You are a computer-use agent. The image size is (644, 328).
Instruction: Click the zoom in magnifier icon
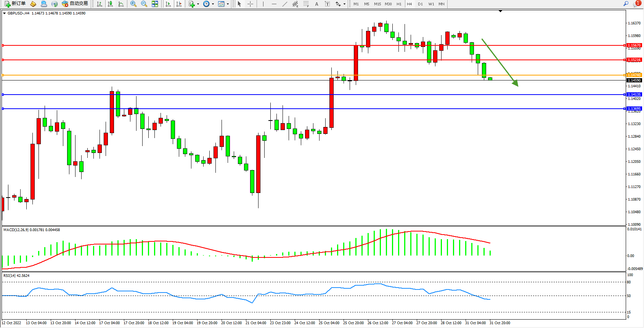(x=133, y=4)
